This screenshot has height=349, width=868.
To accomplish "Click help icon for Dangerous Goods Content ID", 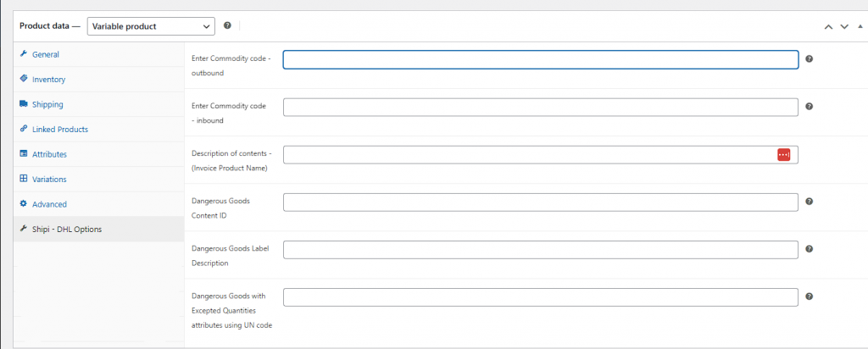I will (810, 202).
